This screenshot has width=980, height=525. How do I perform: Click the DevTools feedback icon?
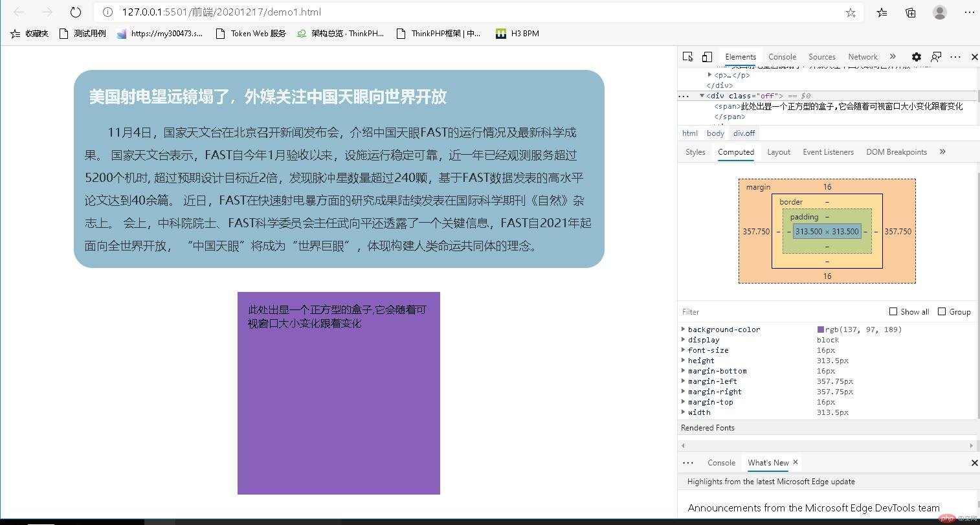click(x=936, y=57)
